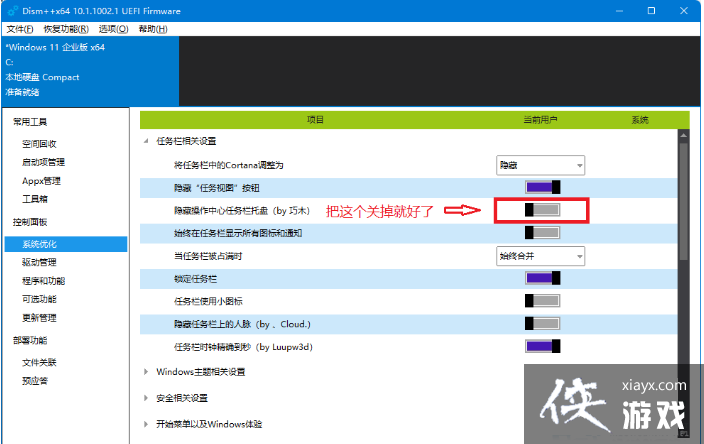Open Appx管理 in the sidebar
Image resolution: width=704 pixels, height=444 pixels.
[41, 181]
